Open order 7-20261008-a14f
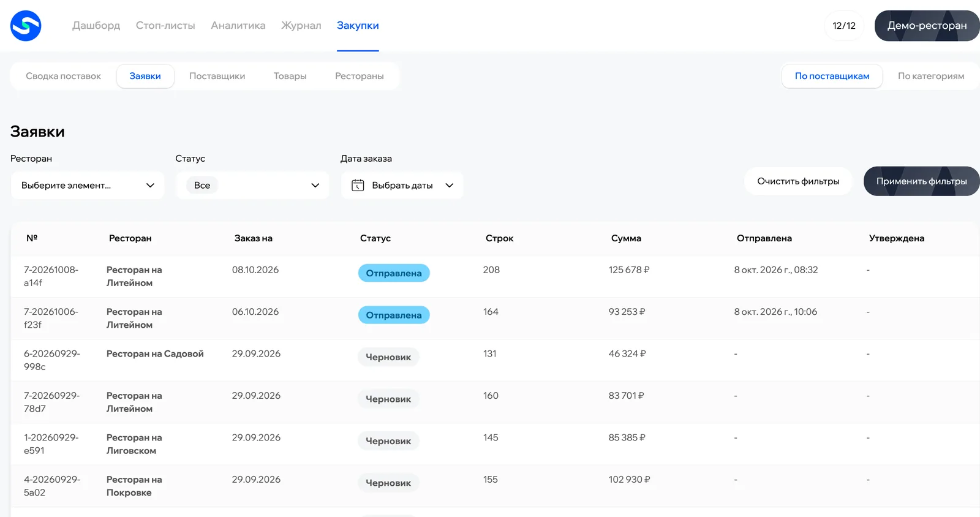Viewport: 980px width, 517px height. (x=51, y=276)
